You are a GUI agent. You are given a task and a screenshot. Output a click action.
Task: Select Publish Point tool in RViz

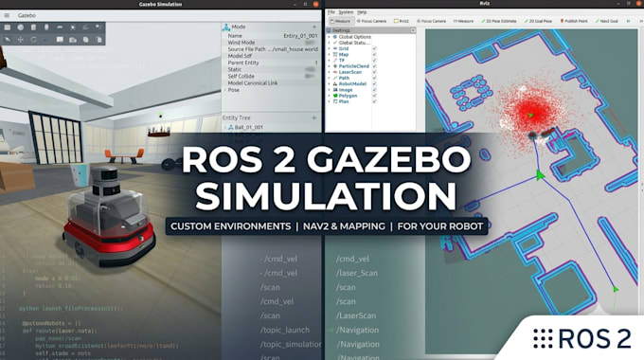[574, 21]
